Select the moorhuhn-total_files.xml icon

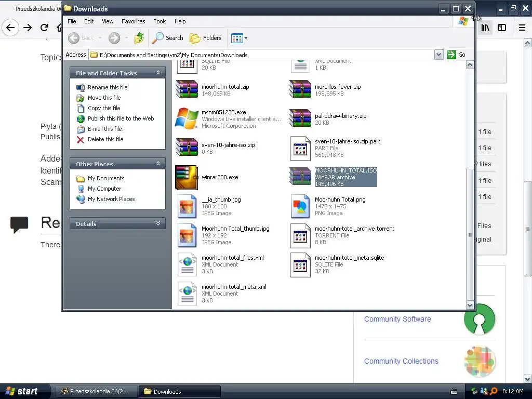pyautogui.click(x=187, y=264)
